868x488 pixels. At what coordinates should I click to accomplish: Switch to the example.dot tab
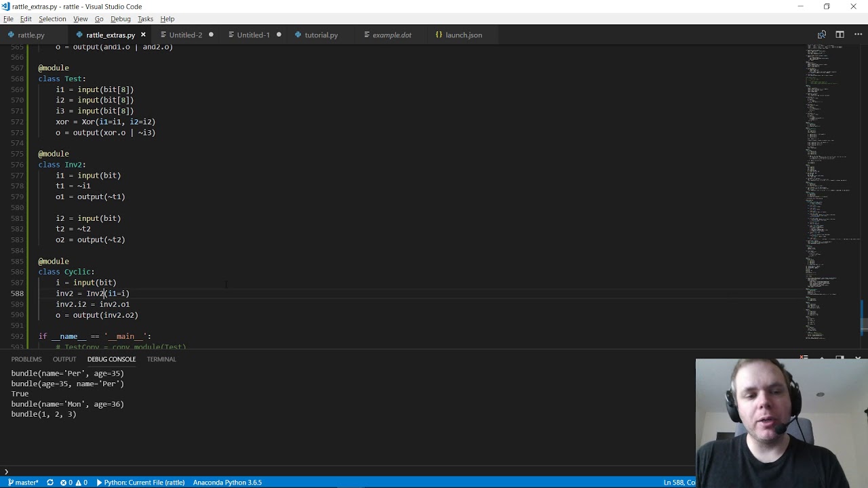click(391, 35)
